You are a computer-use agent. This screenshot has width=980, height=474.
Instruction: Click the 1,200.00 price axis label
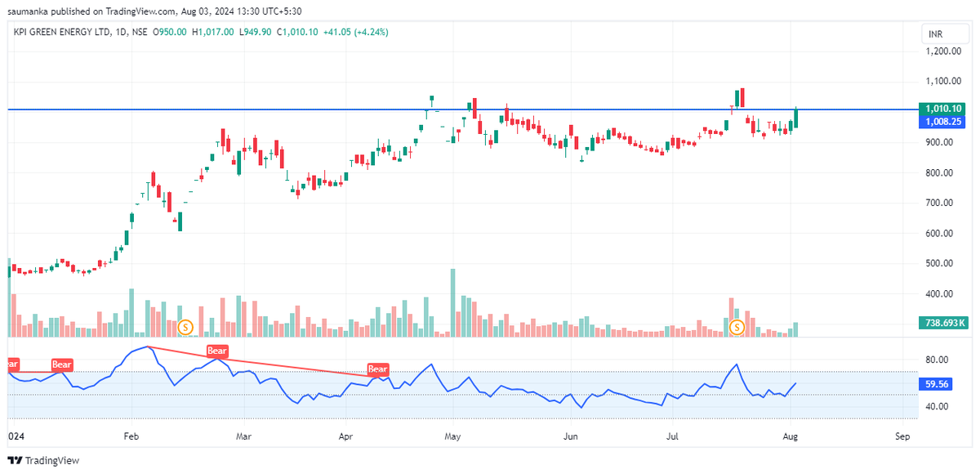coord(943,51)
